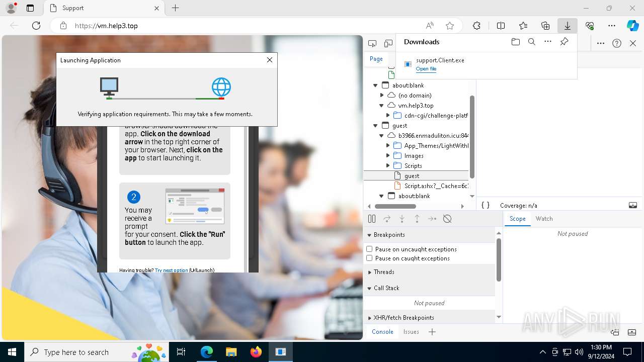This screenshot has width=644, height=362.
Task: Close the Launching Application dialog
Action: (x=270, y=60)
